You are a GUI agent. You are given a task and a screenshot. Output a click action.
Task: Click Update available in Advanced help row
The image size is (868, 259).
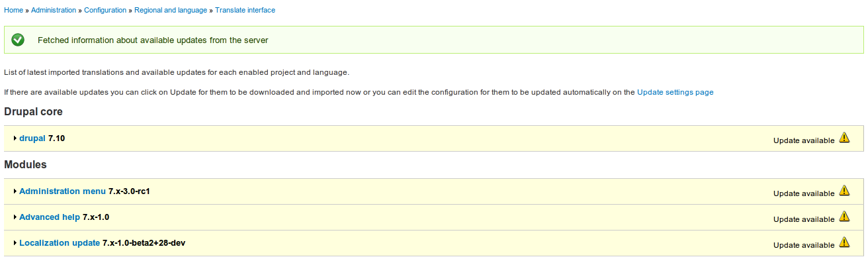pos(804,219)
